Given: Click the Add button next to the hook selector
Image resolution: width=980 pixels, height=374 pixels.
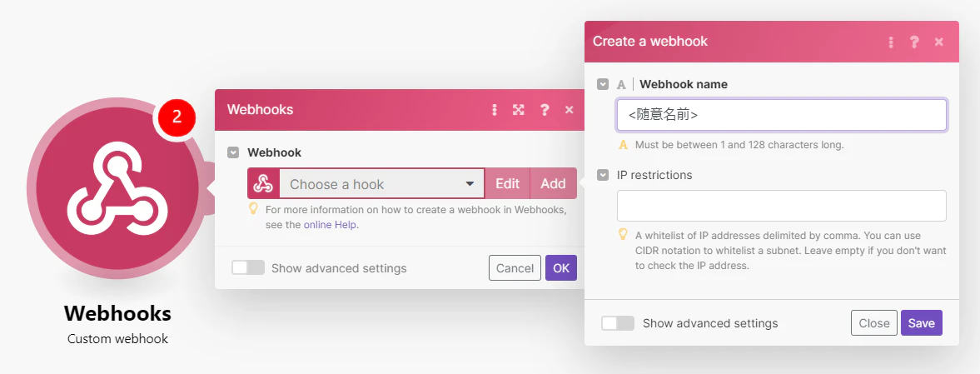Looking at the screenshot, I should [553, 183].
